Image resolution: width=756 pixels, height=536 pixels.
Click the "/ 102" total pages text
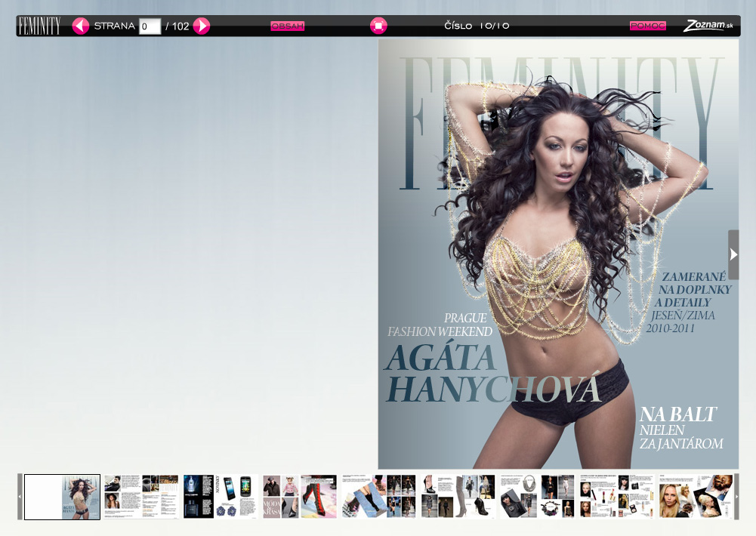(x=177, y=26)
